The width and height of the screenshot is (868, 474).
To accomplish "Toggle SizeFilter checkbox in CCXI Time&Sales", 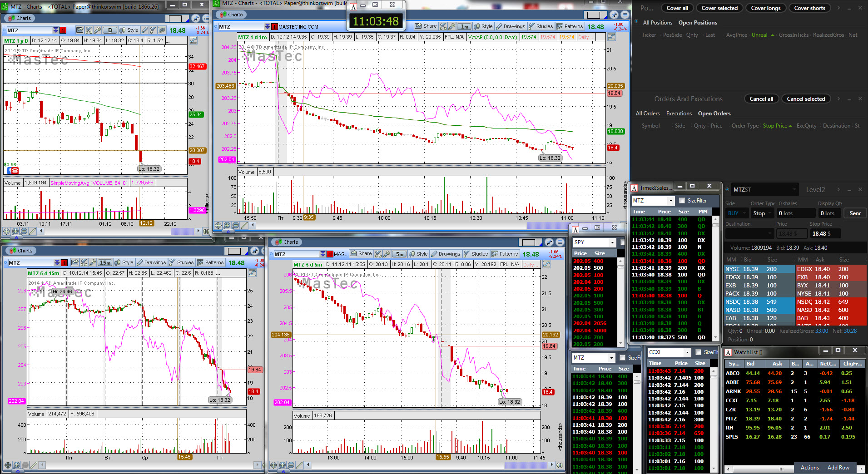I will (x=698, y=352).
